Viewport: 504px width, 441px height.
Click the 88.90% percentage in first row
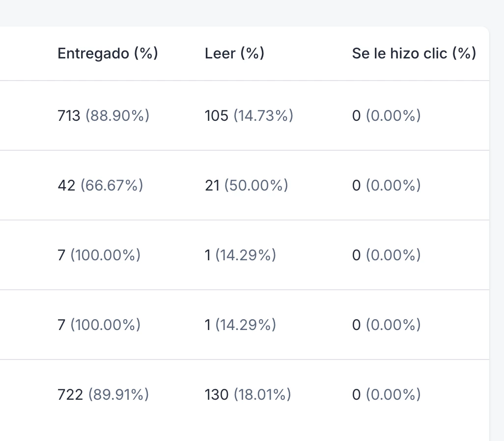(117, 116)
